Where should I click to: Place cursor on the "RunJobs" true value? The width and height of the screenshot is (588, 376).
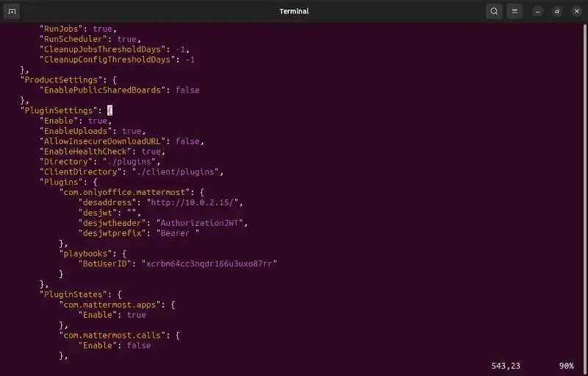[101, 29]
